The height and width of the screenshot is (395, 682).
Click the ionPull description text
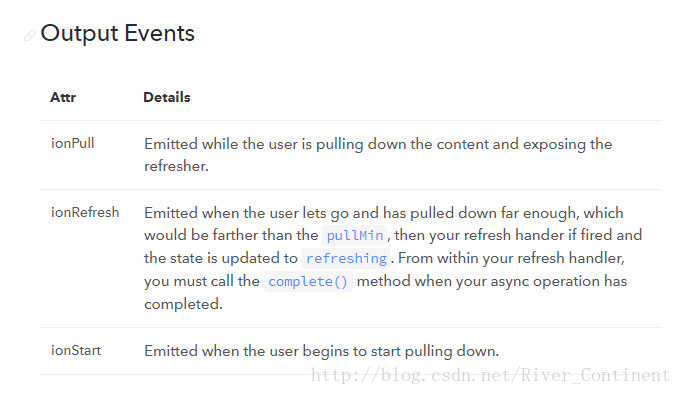[378, 155]
